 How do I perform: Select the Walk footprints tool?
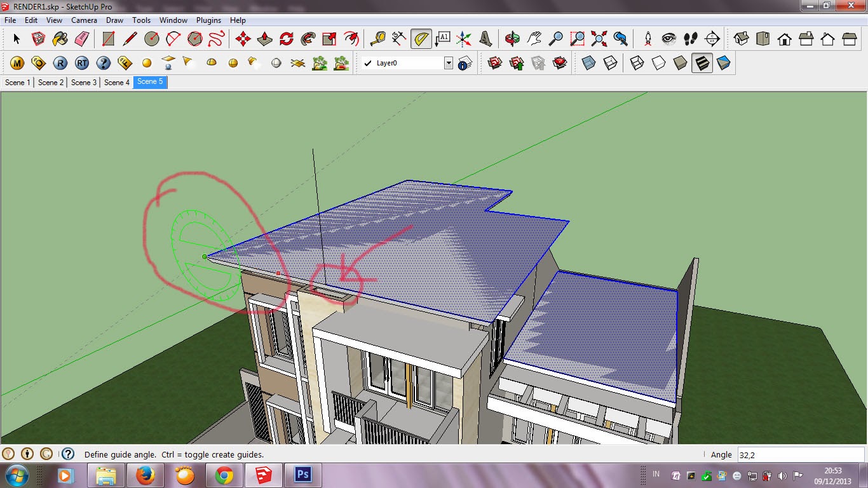[691, 39]
